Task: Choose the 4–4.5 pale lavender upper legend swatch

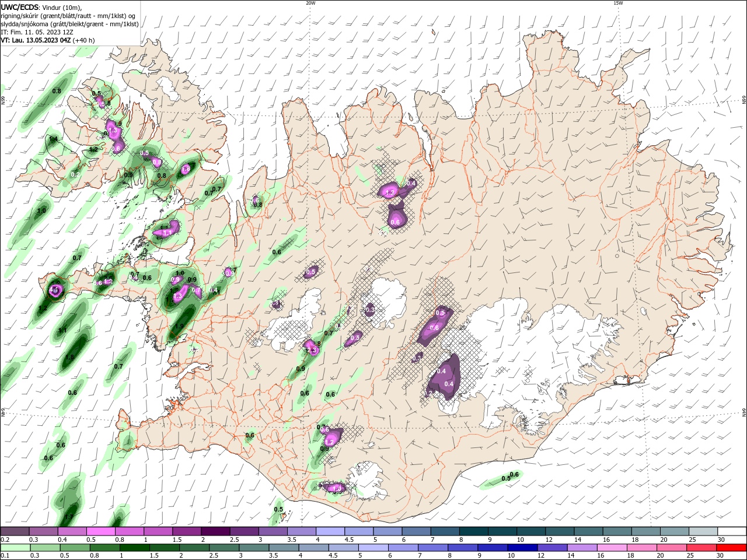Action: 330,531
